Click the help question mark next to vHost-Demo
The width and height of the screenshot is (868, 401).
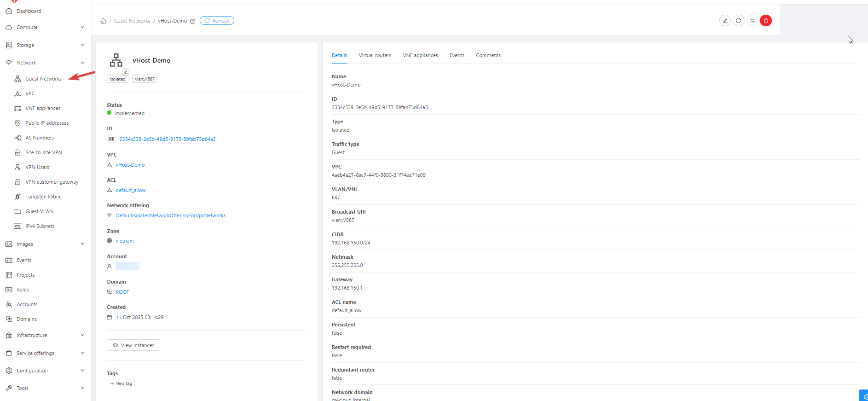(x=193, y=21)
